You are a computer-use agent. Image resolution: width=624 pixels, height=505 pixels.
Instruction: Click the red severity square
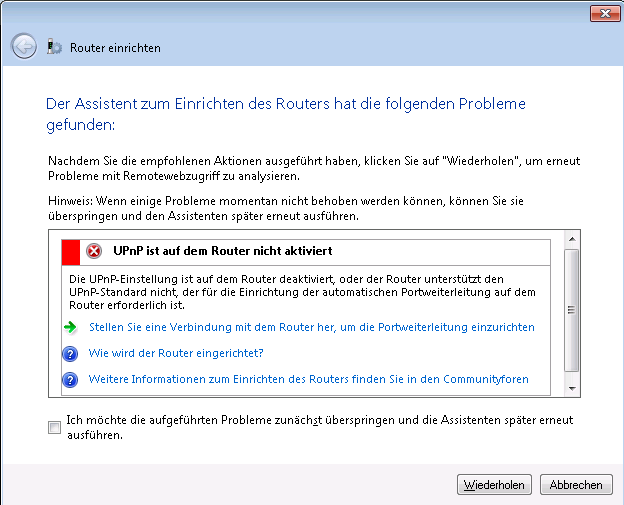[x=70, y=251]
